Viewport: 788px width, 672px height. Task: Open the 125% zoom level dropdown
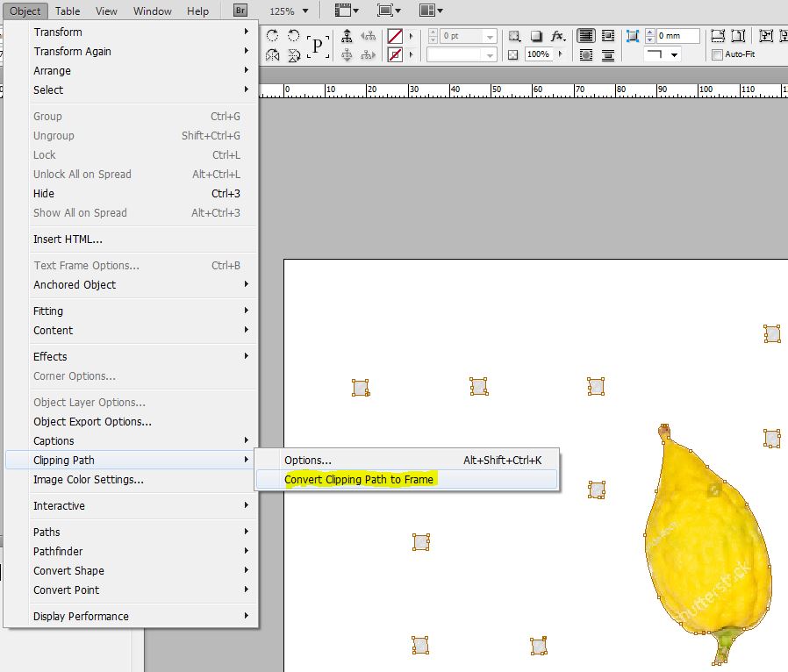pos(305,11)
